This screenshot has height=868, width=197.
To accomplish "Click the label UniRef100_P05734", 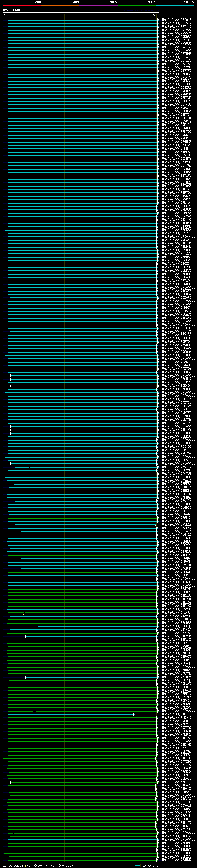I will [176, 565].
